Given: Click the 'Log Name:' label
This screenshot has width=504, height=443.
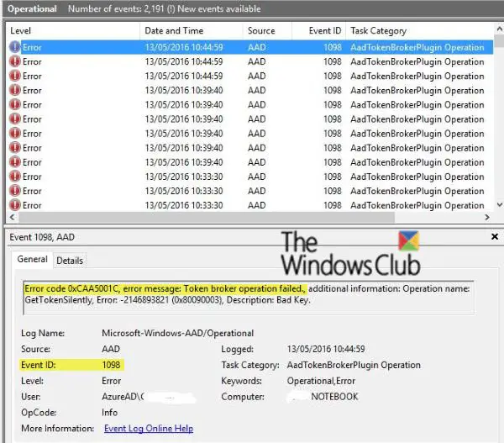Looking at the screenshot, I should pos(43,333).
